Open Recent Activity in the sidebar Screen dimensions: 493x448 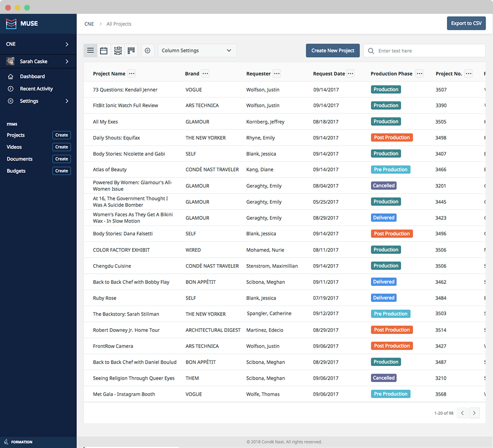point(36,88)
